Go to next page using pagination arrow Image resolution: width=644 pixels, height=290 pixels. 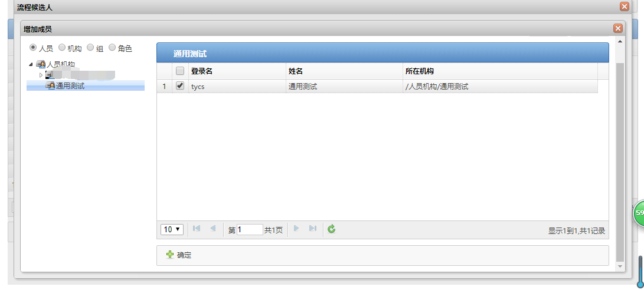click(296, 229)
